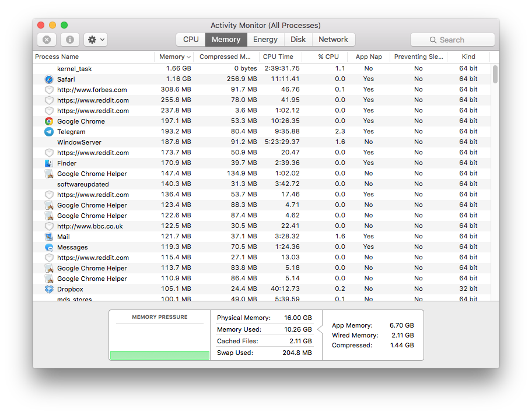Click icon of Chrome Helper using 110.9 MB
Viewport: 532px width, 415px height.
click(x=49, y=279)
